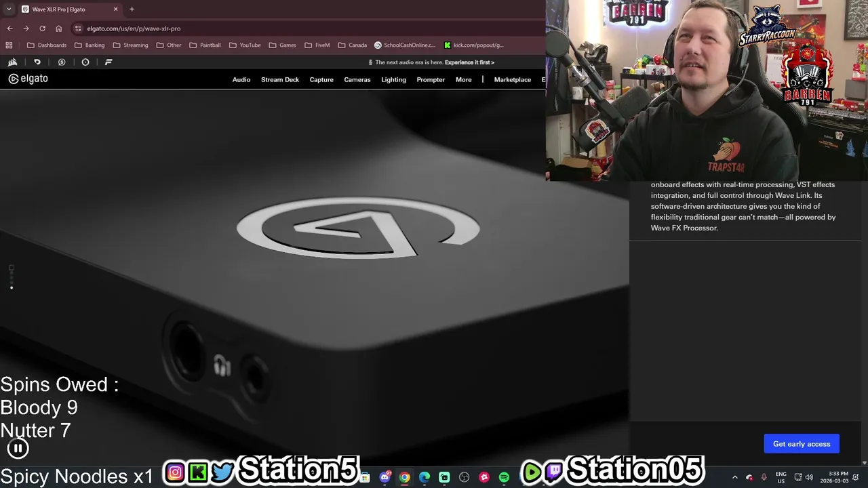
Task: Close the Wave XLR Pro tab
Action: click(x=115, y=9)
